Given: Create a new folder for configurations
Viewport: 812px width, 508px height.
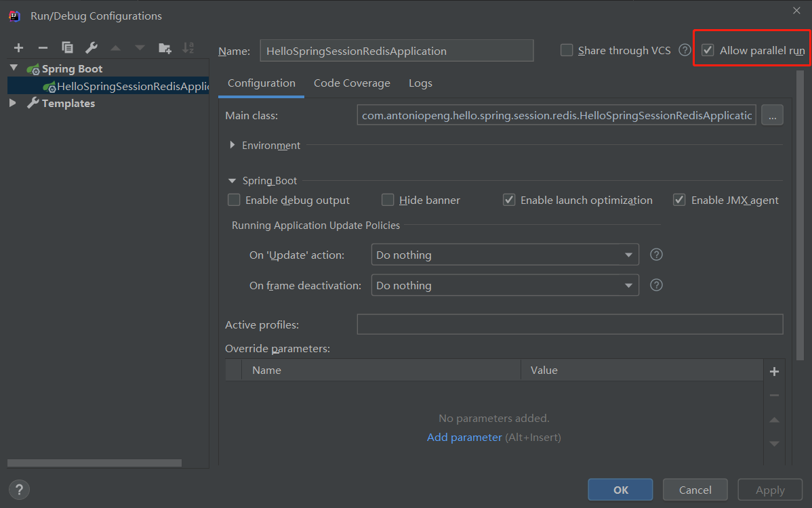Looking at the screenshot, I should pyautogui.click(x=165, y=48).
